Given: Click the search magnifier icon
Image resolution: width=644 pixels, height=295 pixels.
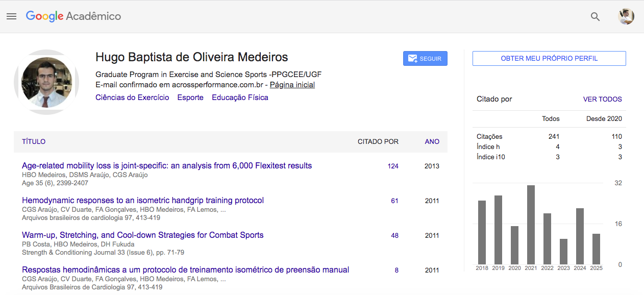Looking at the screenshot, I should click(595, 16).
